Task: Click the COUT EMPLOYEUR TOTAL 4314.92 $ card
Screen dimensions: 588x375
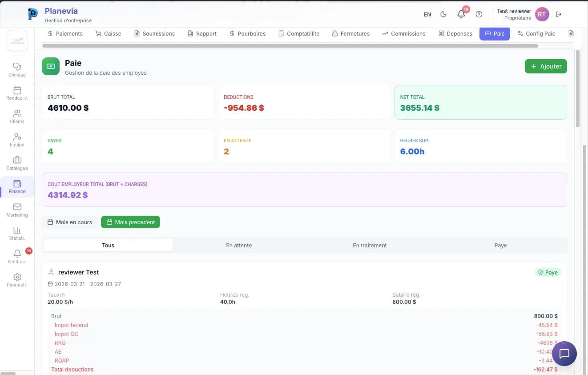Action: (x=304, y=190)
